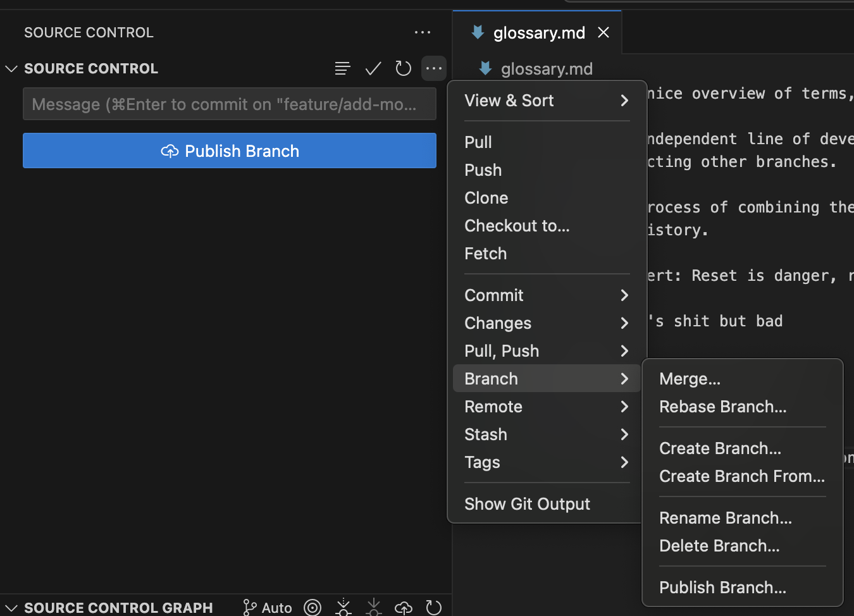
Task: Close the glossary.md editor tab
Action: click(603, 32)
